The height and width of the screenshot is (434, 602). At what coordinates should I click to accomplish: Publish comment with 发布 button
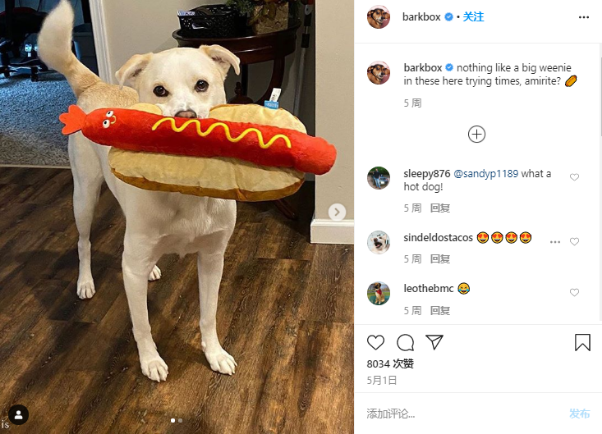[x=579, y=413]
